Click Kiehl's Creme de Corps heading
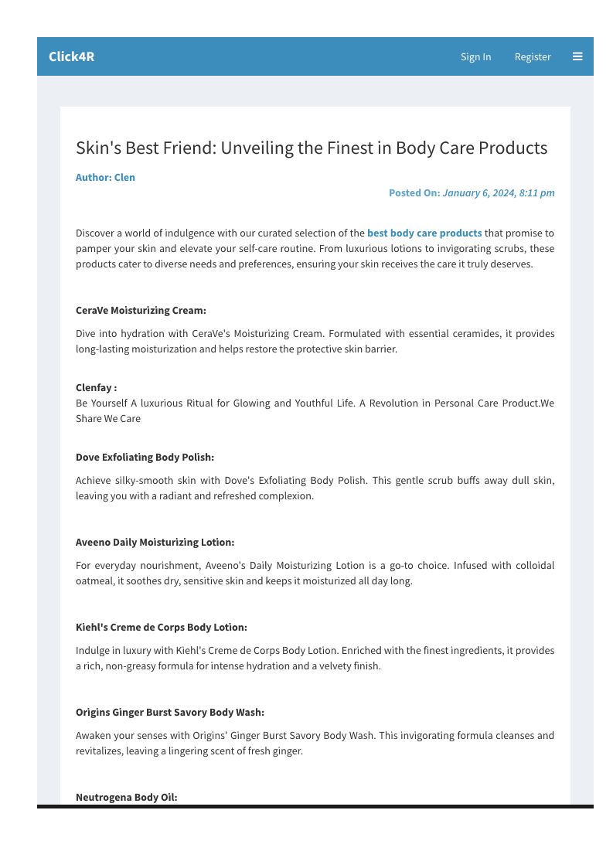613x868 pixels. [162, 627]
